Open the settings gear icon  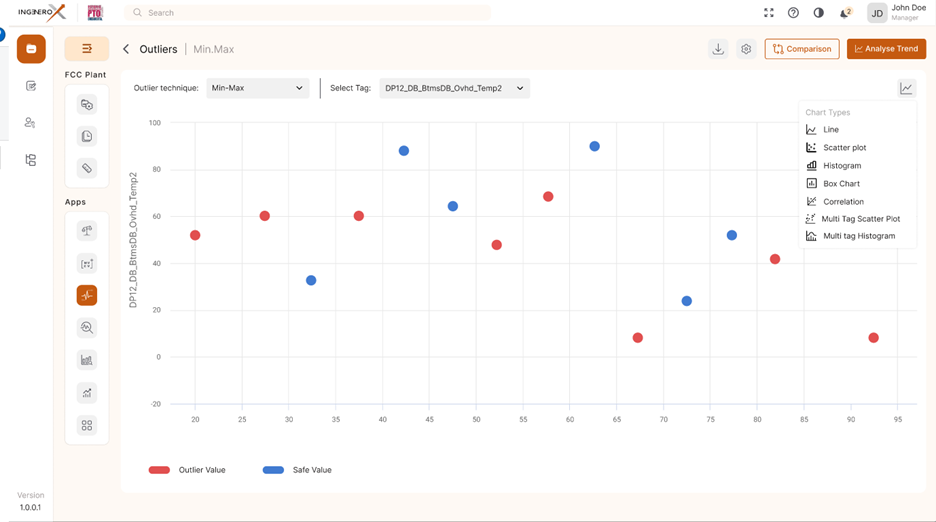click(x=746, y=49)
